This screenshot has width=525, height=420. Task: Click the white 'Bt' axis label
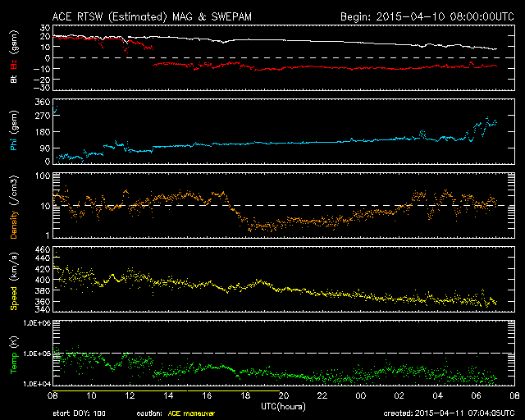pos(14,79)
